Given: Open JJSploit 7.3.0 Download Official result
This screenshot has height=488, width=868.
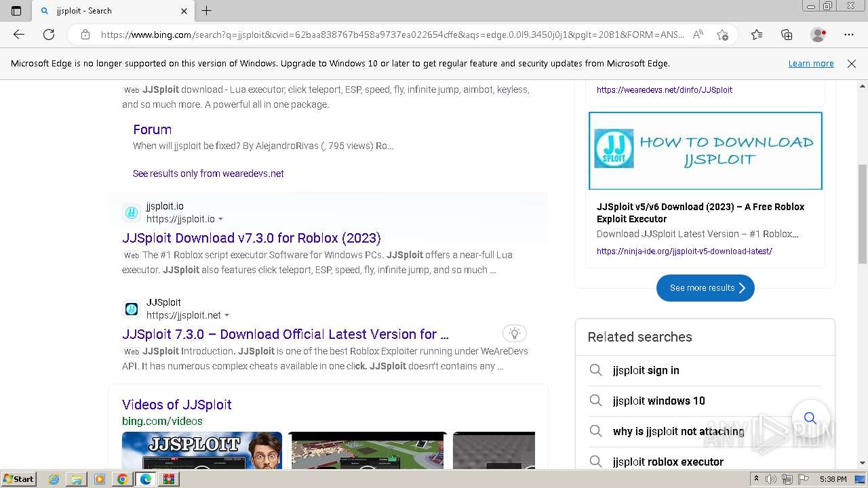Looking at the screenshot, I should point(285,334).
